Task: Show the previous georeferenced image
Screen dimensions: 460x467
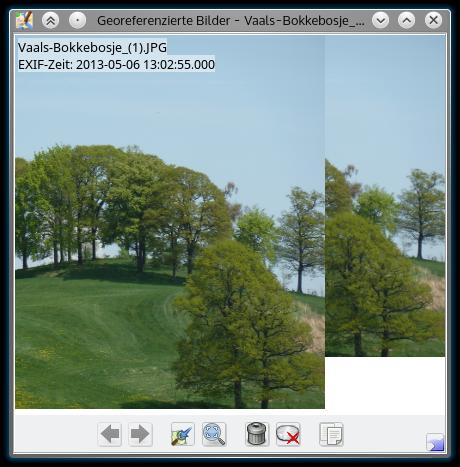Action: click(110, 434)
